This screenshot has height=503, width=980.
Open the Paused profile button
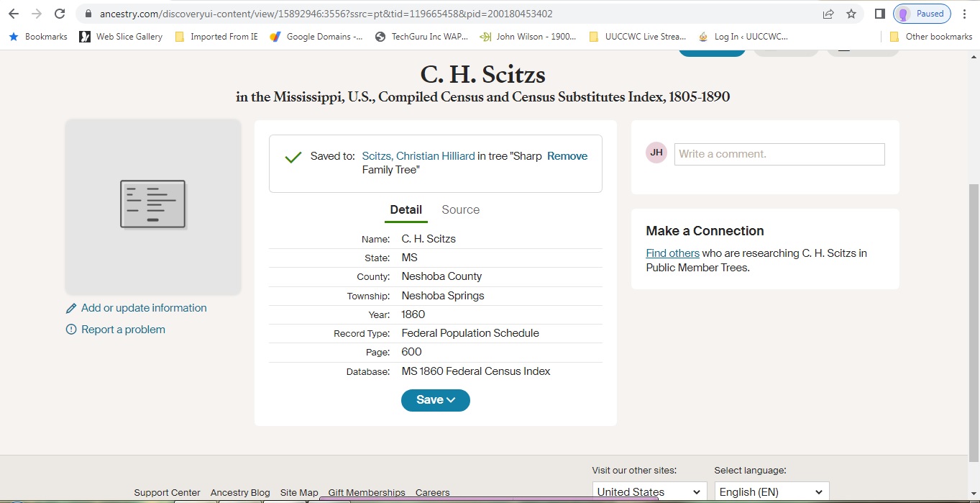pyautogui.click(x=922, y=14)
